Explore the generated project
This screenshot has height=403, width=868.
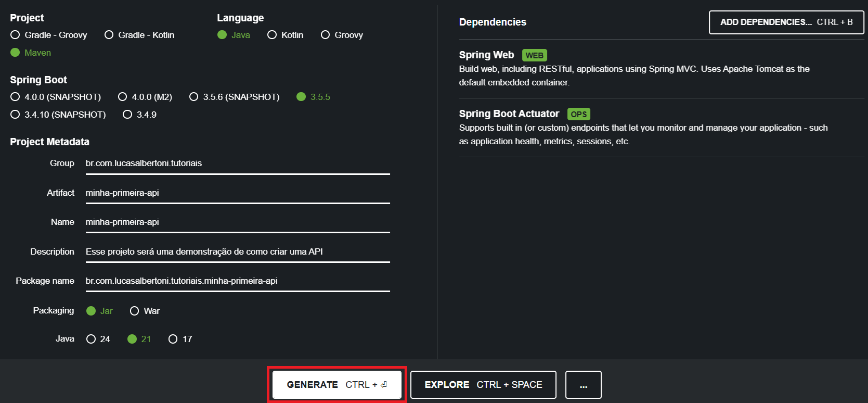[483, 385]
